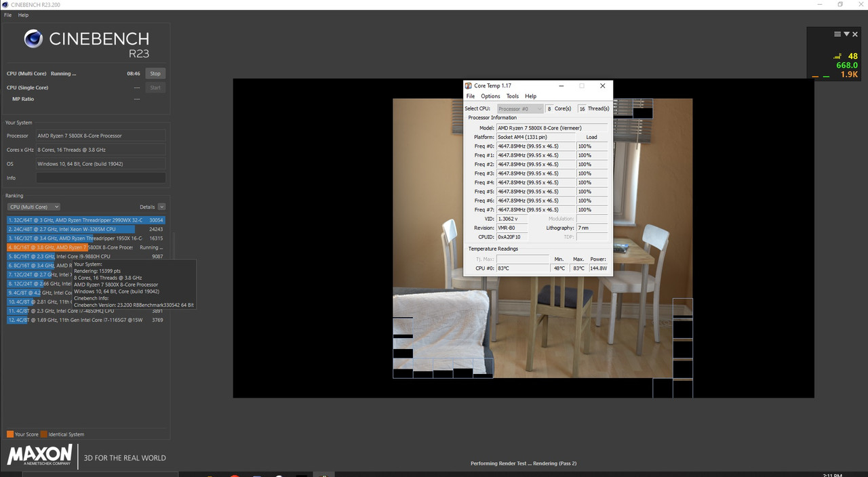Click the Freq #3 load 100% cell
This screenshot has height=477, width=868.
pos(592,173)
